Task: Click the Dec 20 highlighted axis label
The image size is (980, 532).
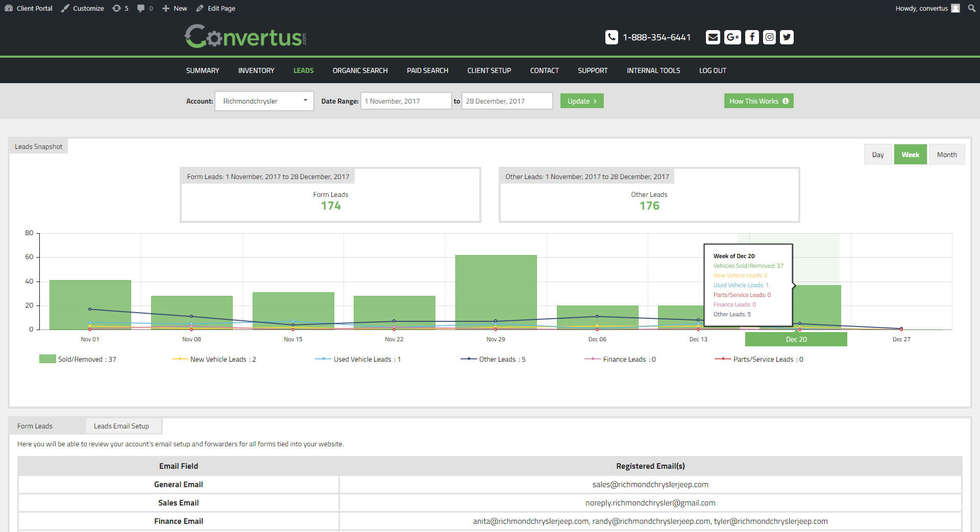Action: pos(796,339)
